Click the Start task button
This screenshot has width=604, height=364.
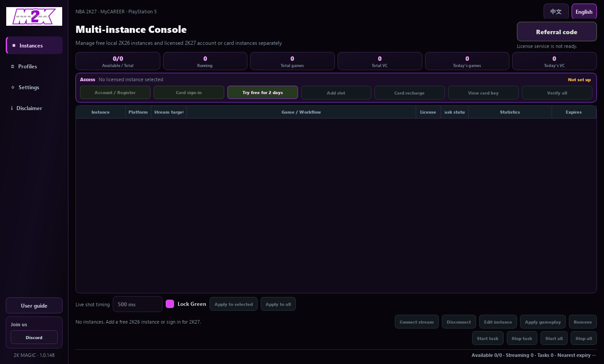pos(488,338)
